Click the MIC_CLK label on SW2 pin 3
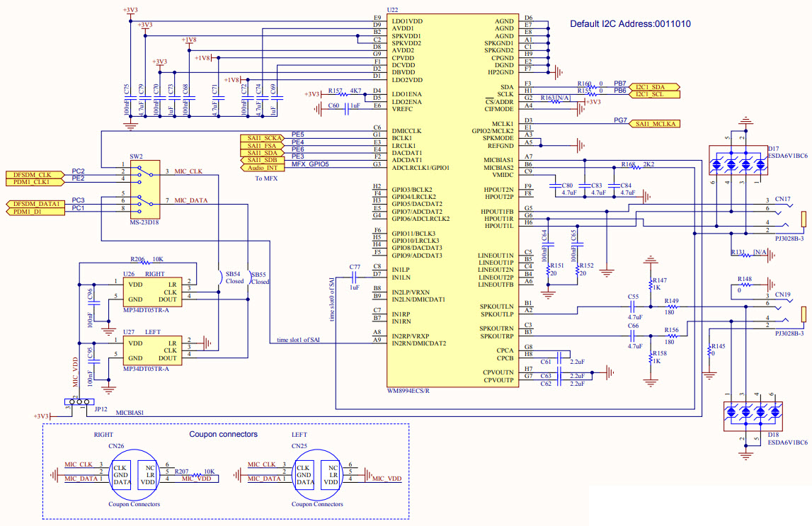 188,171
